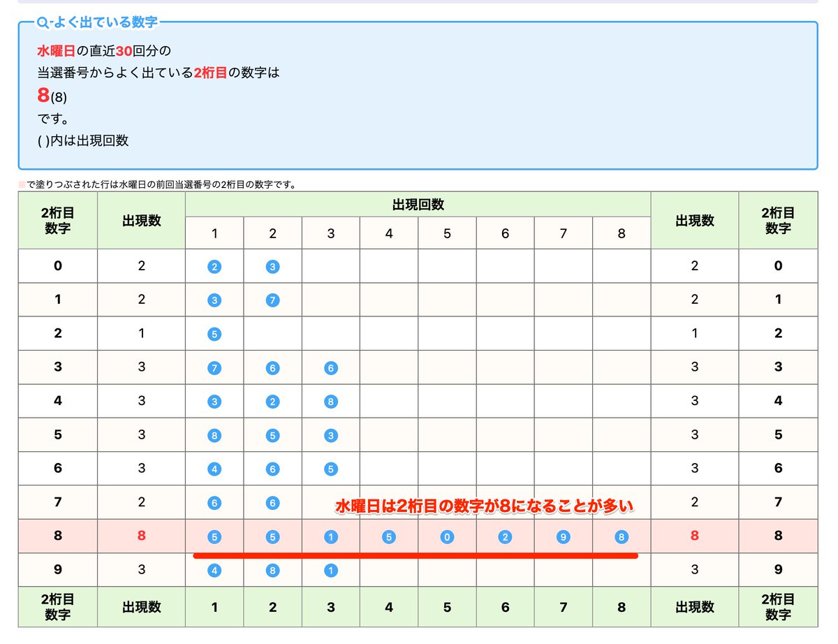Click blue circle 7 in digit 1 row
Image resolution: width=838 pixels, height=644 pixels.
272,300
